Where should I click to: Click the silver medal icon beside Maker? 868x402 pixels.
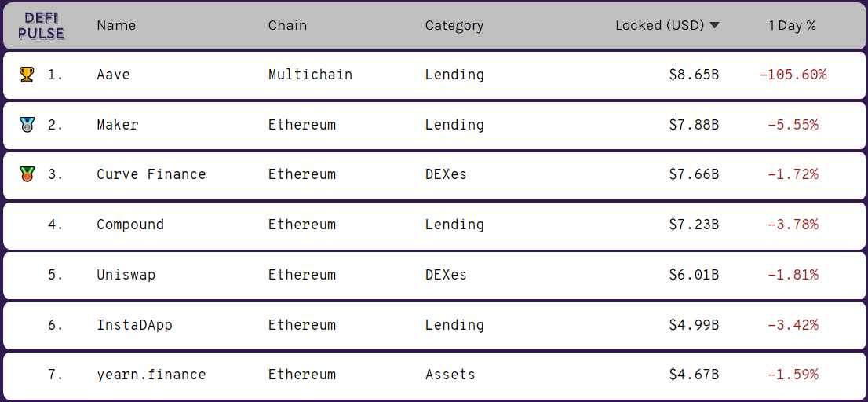coord(26,125)
